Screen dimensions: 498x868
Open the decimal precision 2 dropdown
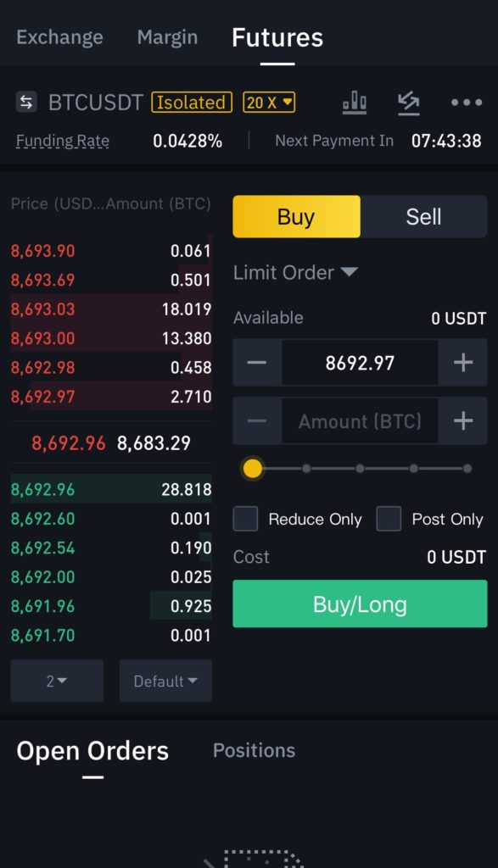pos(57,681)
